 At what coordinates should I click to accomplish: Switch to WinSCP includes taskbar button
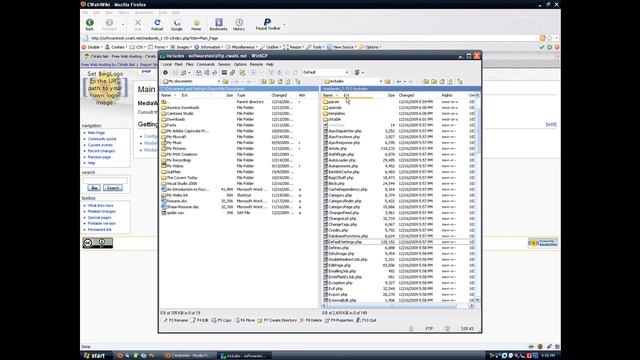pos(244,356)
